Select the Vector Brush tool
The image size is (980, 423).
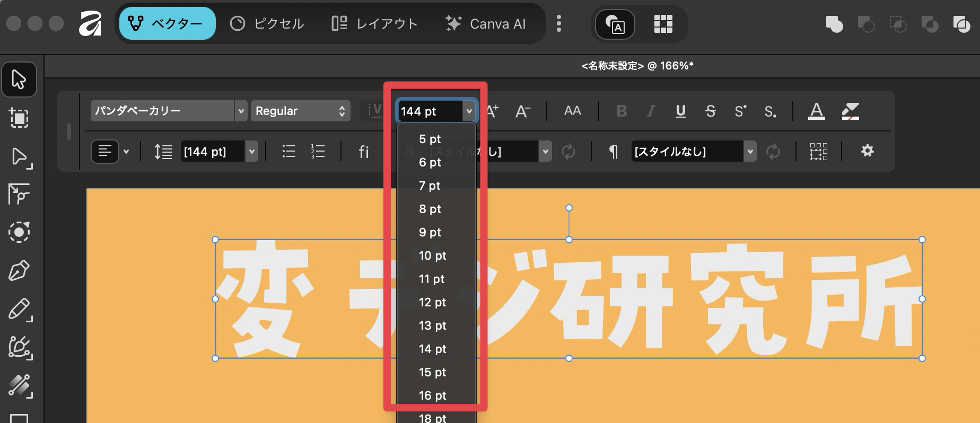[20, 348]
